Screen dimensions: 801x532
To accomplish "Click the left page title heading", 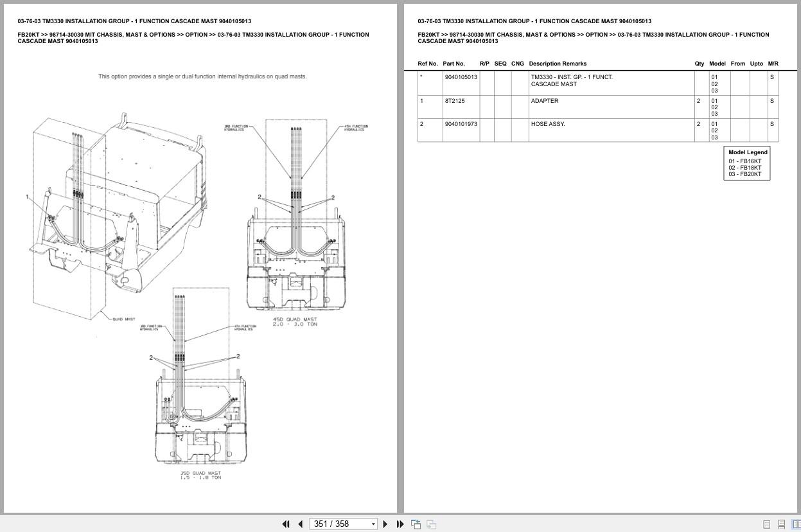I will point(134,21).
